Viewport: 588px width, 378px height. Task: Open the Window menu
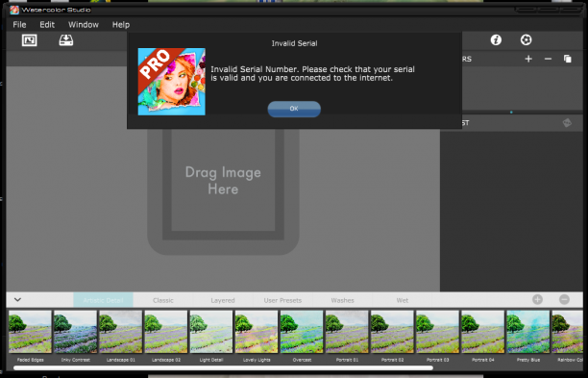84,25
